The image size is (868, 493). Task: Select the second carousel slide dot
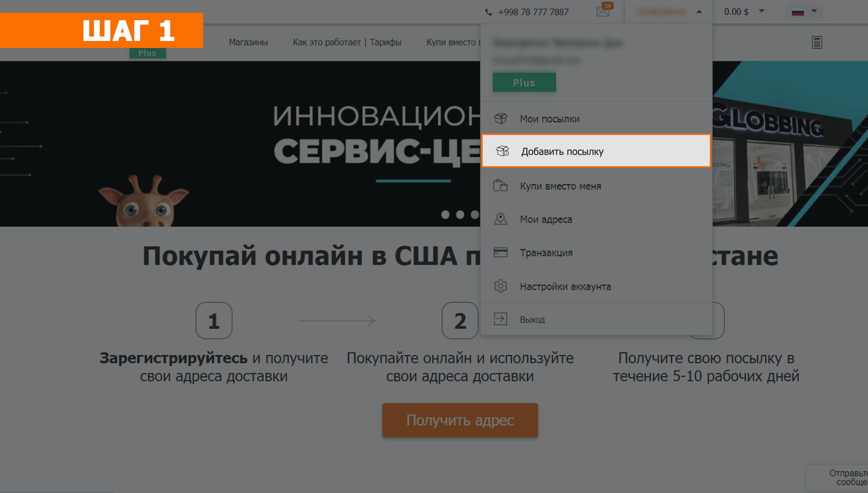(460, 214)
